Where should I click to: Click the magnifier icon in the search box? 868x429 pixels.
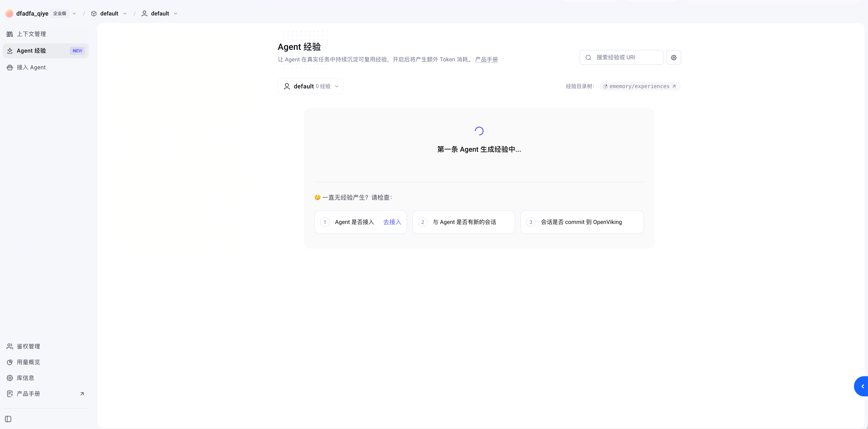click(x=588, y=58)
